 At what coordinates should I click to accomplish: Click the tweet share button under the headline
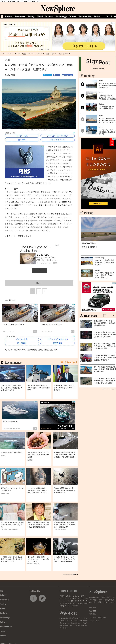47,75
